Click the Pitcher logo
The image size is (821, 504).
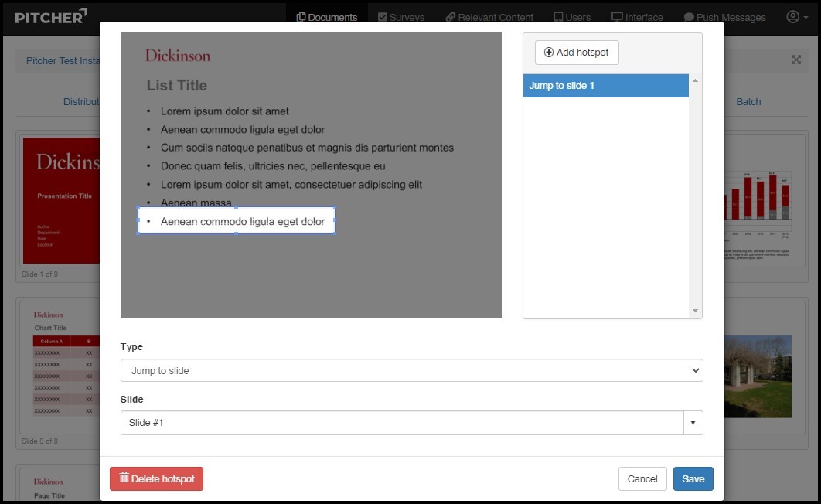[51, 16]
